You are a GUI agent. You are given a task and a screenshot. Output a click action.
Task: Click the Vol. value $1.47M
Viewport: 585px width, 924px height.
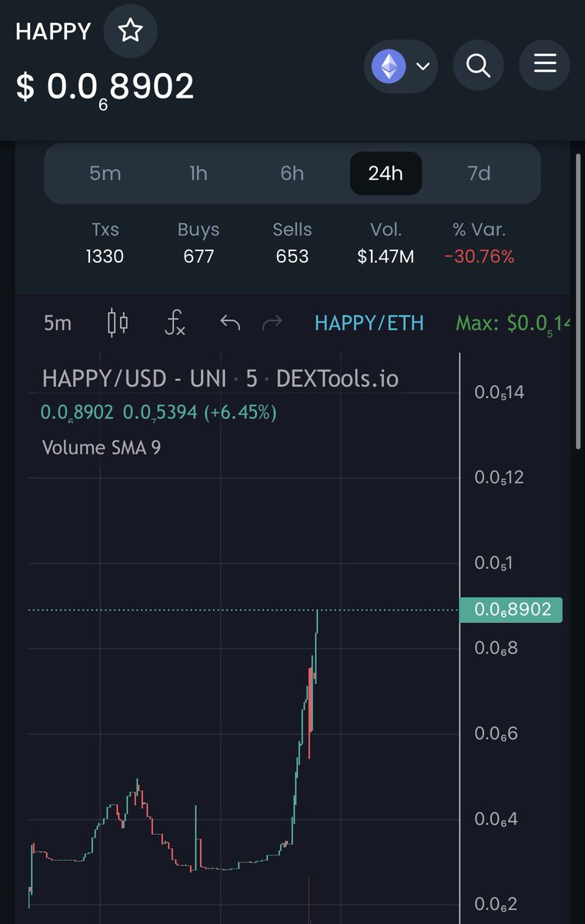(x=386, y=256)
